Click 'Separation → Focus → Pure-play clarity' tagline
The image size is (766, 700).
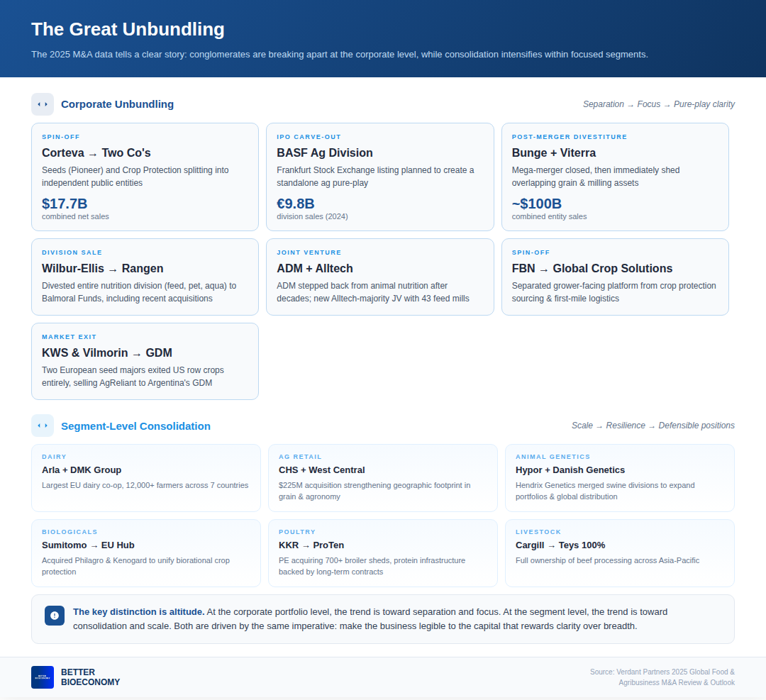658,104
